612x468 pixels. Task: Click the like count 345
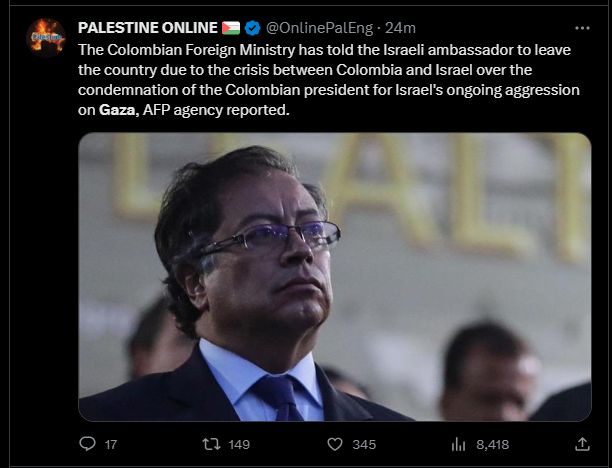[x=364, y=443]
